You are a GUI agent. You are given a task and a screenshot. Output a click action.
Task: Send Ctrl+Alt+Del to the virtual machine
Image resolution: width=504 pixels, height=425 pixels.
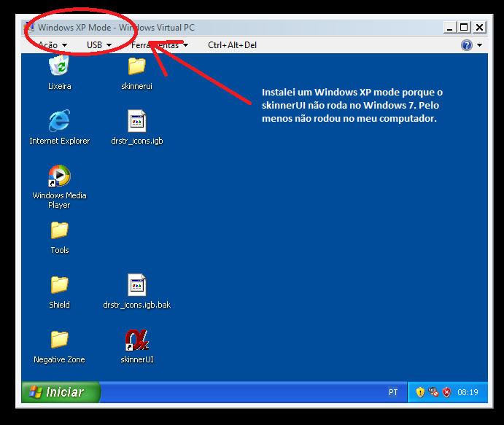[x=232, y=45]
